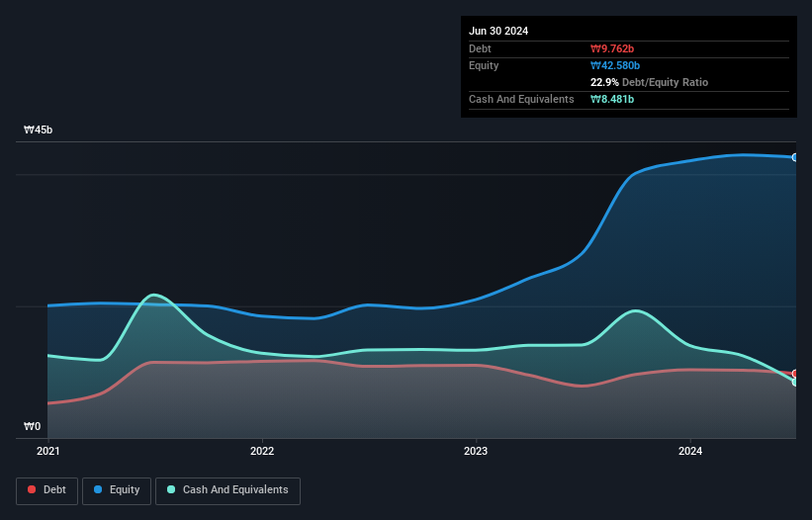This screenshot has width=812, height=520.
Task: Click the ₩9.762b debt value
Action: [612, 48]
